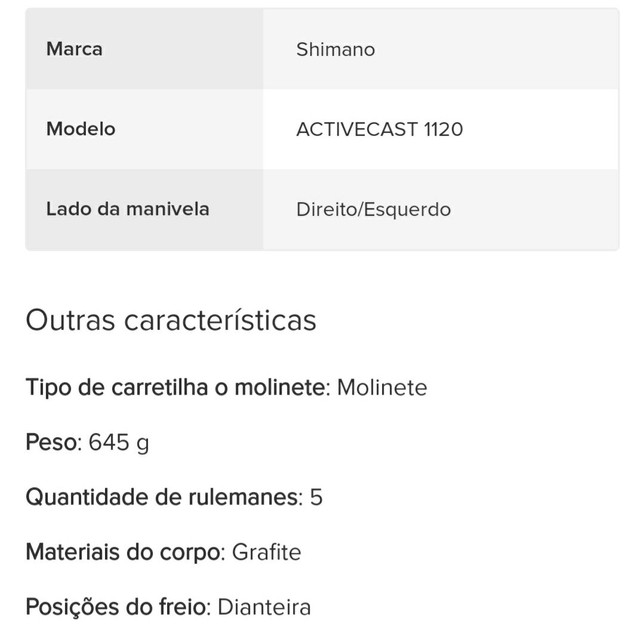Select the Direito/Esquerdo value
640x639 pixels.
click(373, 210)
